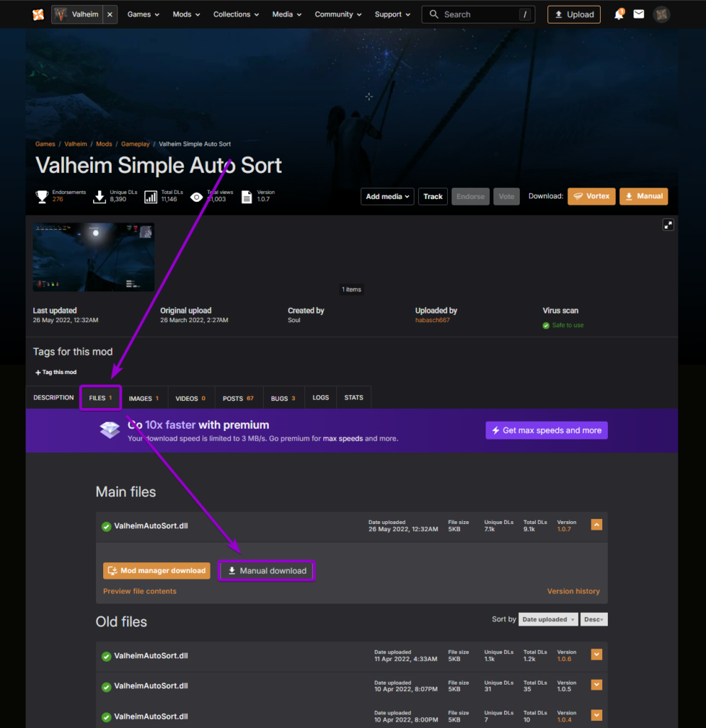The image size is (706, 728).
Task: Collapse the version 1.0.7 main file
Action: 597,525
